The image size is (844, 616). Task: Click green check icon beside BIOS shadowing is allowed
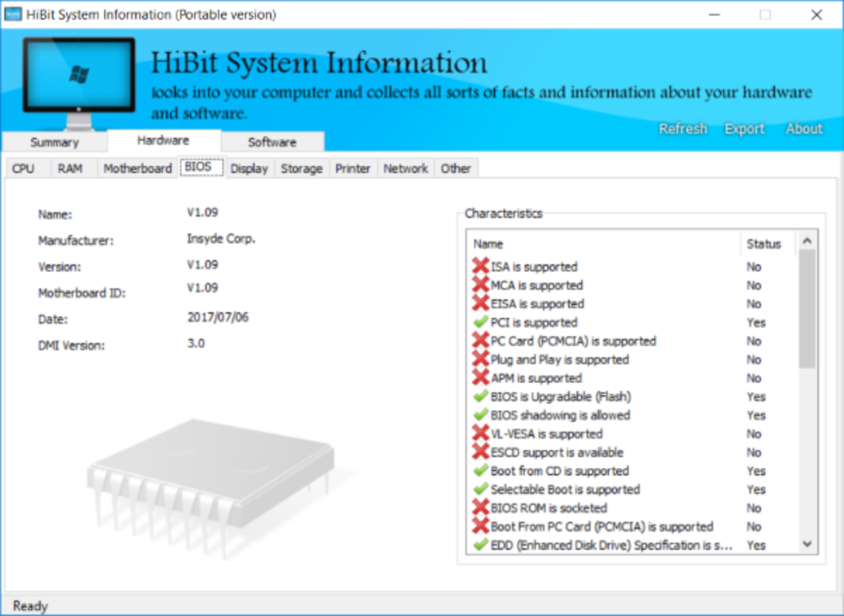click(x=480, y=415)
